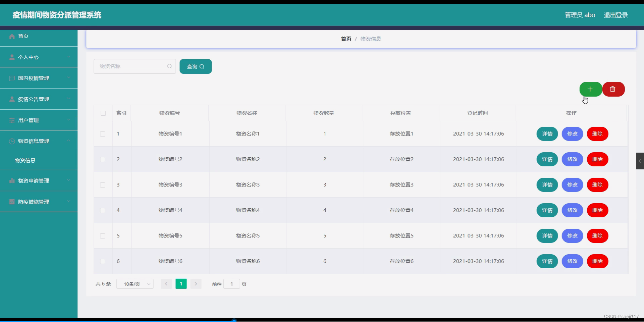644x322 pixels.
Task: Click the 前往 page number input
Action: coord(231,284)
